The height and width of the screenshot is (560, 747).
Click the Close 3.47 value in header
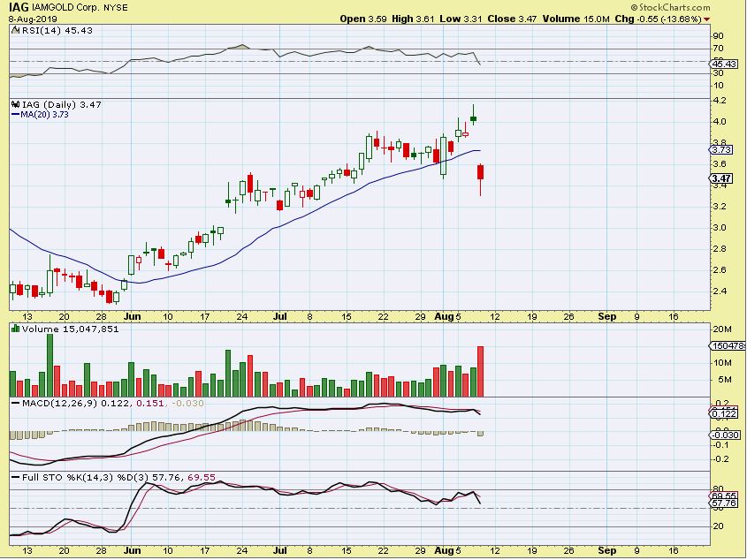(512, 19)
